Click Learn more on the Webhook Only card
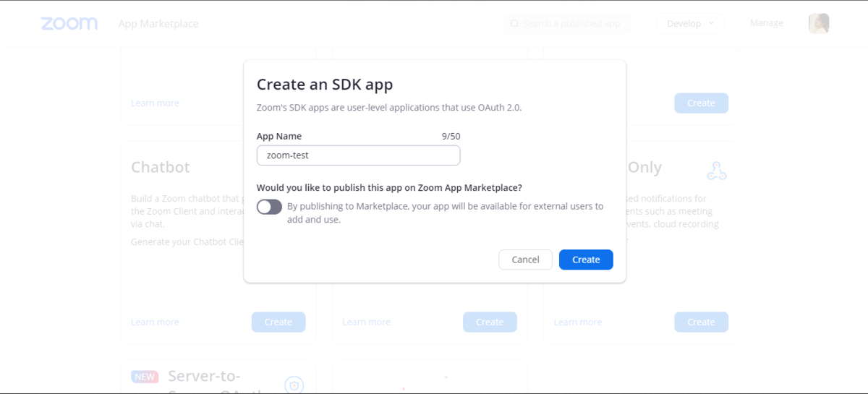868x394 pixels. click(577, 322)
